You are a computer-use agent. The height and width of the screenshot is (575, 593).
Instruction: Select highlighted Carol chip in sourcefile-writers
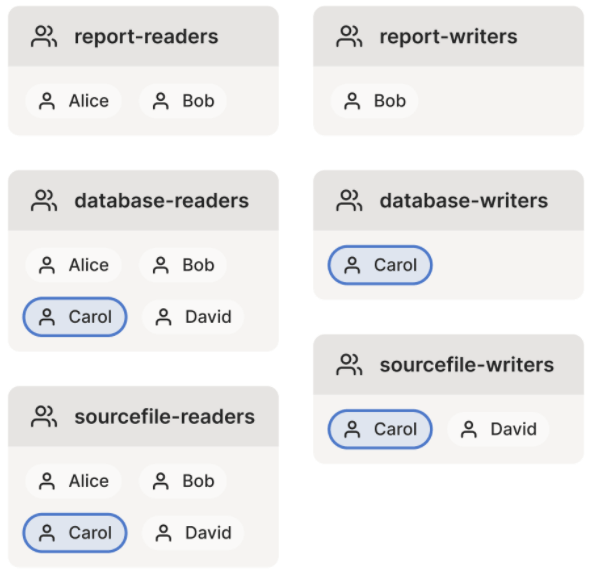[x=380, y=429]
